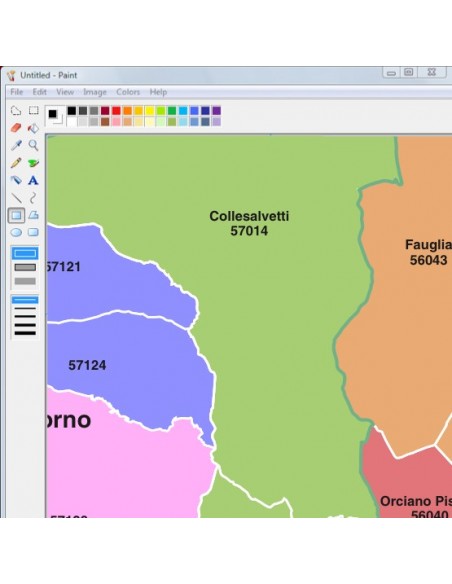Activate the Airbrush spray tool

pyautogui.click(x=16, y=180)
